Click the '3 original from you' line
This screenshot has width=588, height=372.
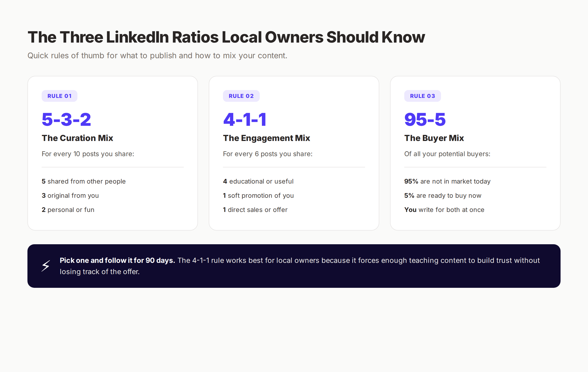point(70,196)
